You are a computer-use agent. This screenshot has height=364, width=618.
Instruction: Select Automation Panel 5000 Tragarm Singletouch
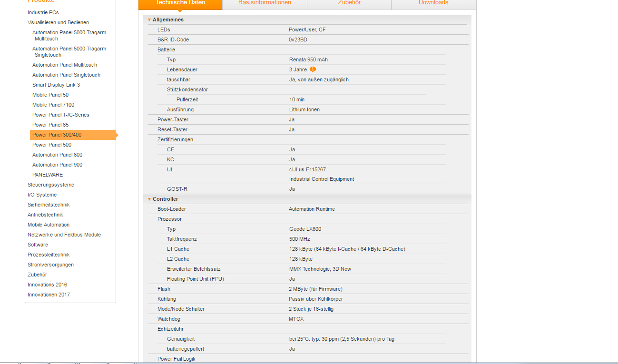tap(69, 52)
